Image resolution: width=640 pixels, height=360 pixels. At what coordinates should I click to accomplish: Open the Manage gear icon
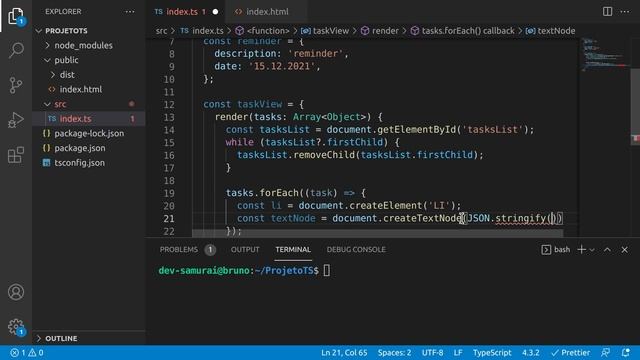click(x=16, y=327)
